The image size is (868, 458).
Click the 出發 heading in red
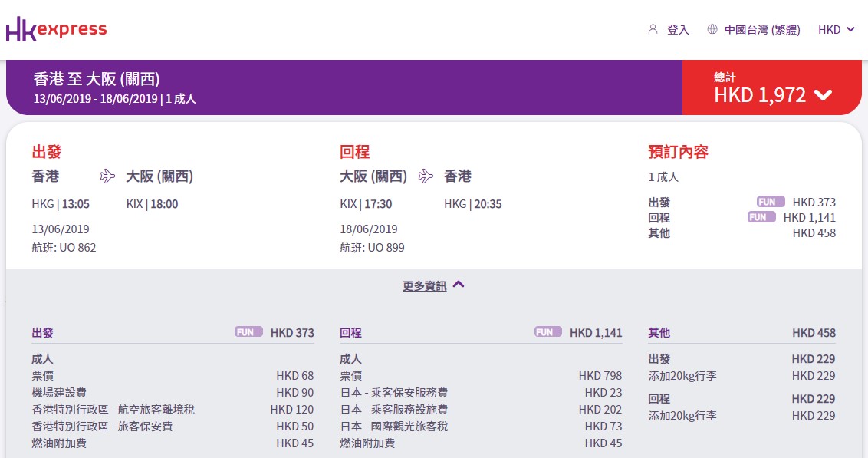[47, 152]
